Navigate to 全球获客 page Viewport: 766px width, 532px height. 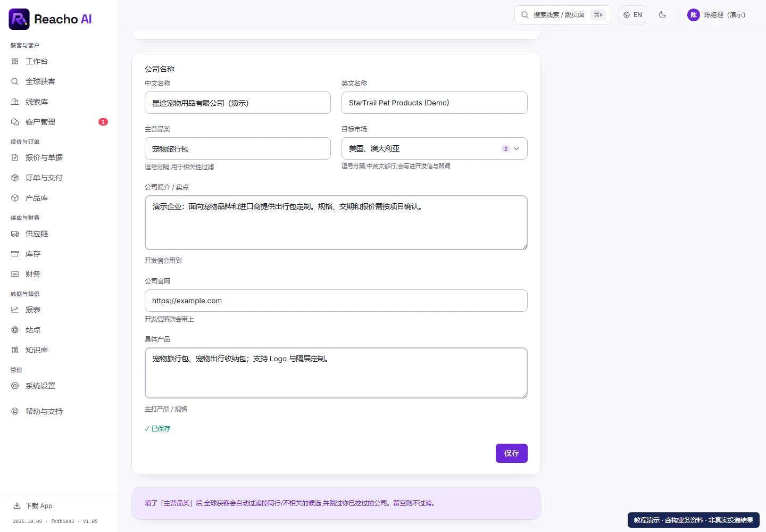59,81
